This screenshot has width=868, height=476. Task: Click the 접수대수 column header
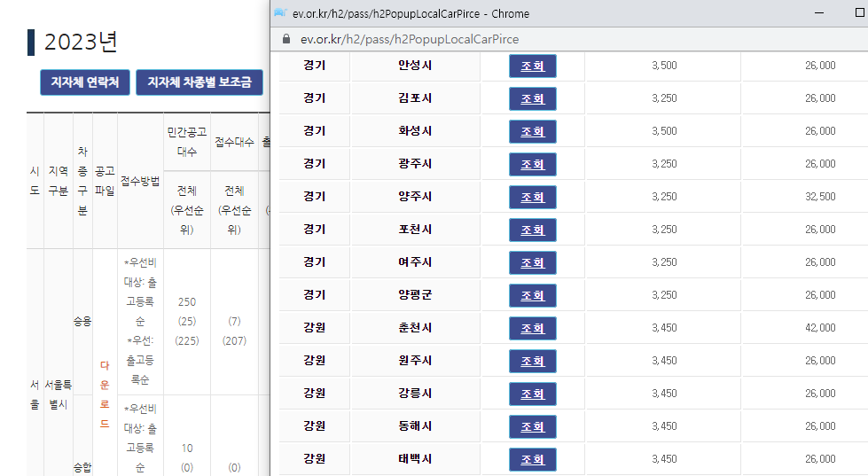pyautogui.click(x=234, y=142)
